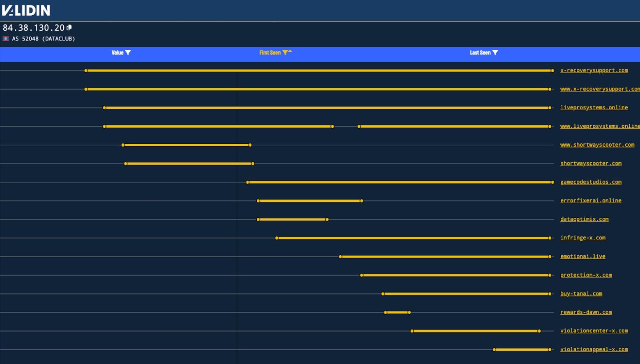Open x-recoverysupport.com domain link
640x364 pixels.
pyautogui.click(x=594, y=70)
